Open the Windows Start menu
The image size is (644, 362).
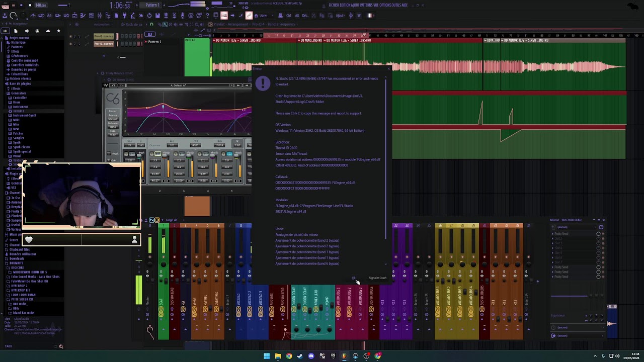click(x=267, y=356)
